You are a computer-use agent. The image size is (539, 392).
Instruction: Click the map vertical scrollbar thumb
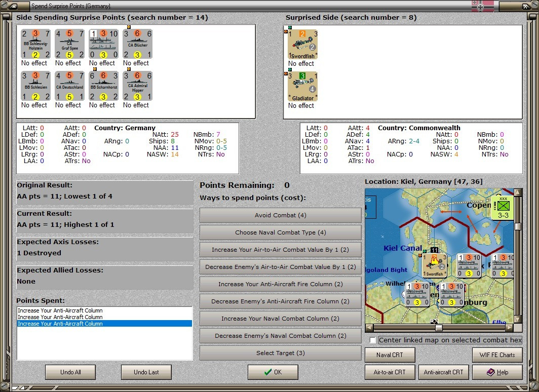tap(518, 226)
